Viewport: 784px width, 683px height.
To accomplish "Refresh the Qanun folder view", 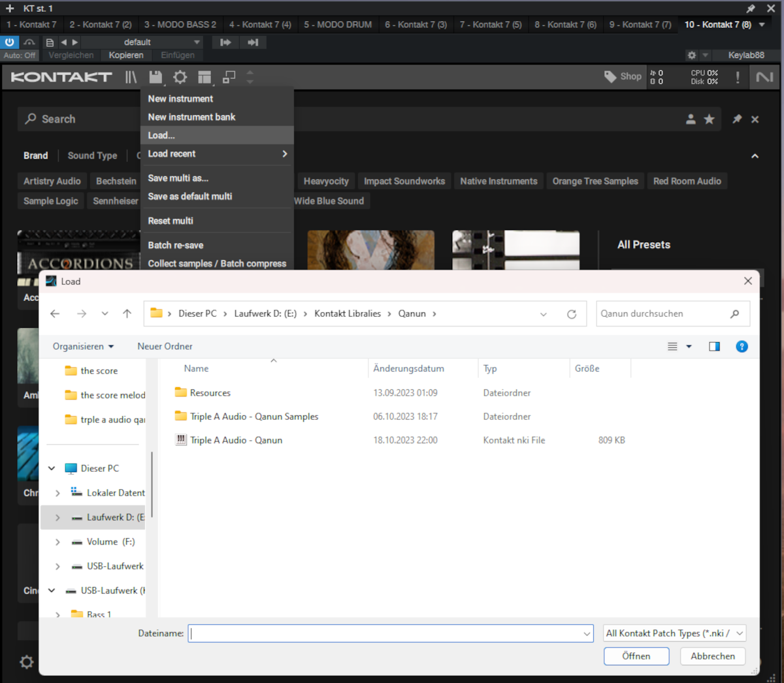I will pyautogui.click(x=572, y=314).
